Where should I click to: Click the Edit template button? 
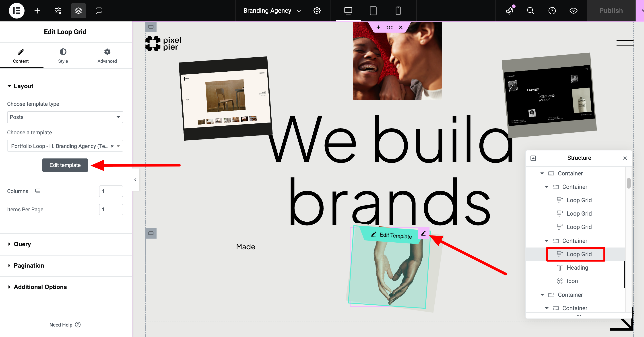(65, 165)
